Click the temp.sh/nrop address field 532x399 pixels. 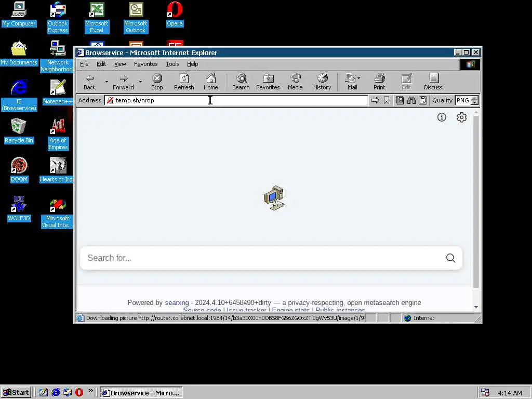[x=236, y=100]
